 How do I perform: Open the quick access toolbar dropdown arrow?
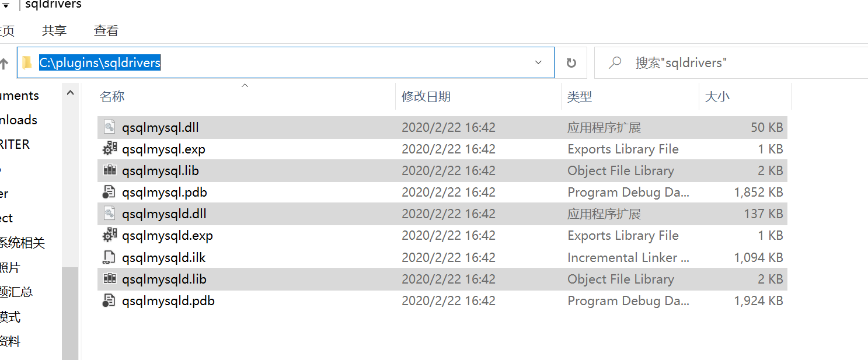(x=6, y=5)
